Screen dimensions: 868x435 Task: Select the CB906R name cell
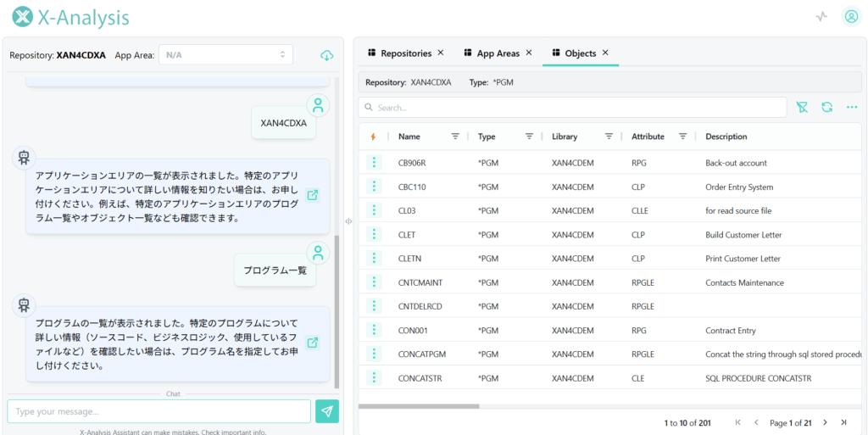pyautogui.click(x=412, y=164)
